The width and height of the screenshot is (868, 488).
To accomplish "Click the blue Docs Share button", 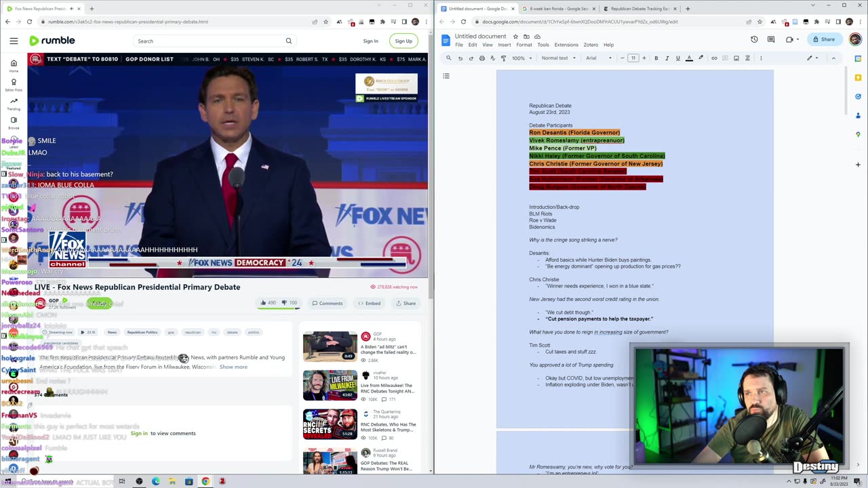I will (824, 39).
